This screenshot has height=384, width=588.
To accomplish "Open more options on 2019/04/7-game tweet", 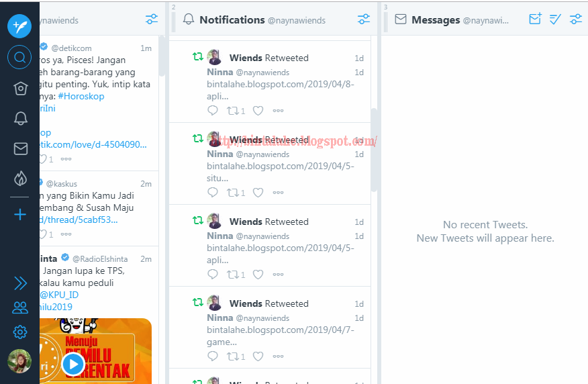I will point(278,356).
